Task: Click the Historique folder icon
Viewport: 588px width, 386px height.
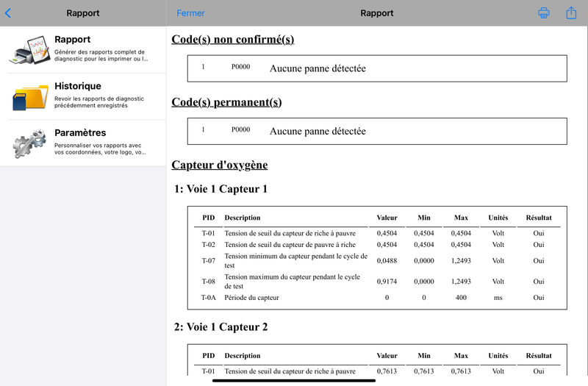Action: click(30, 97)
